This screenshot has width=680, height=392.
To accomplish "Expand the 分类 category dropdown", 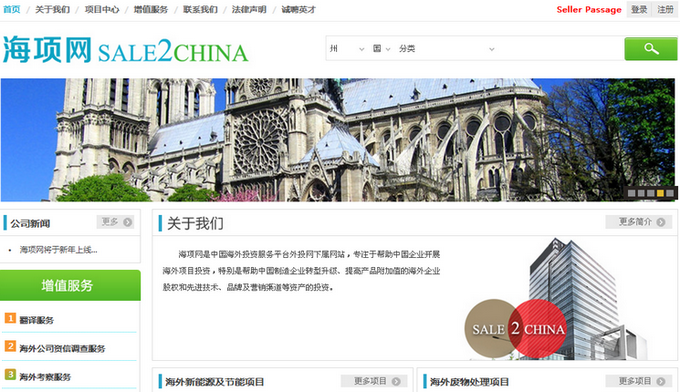I will 447,49.
